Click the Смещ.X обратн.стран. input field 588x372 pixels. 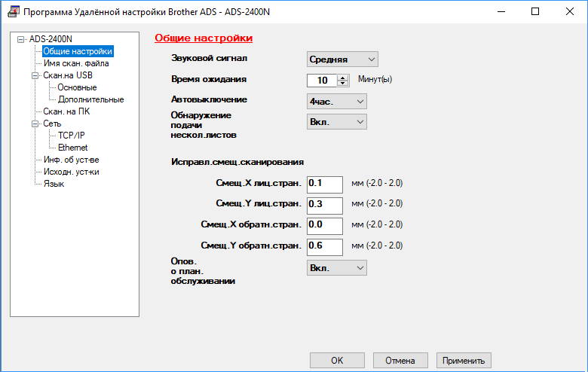[325, 226]
